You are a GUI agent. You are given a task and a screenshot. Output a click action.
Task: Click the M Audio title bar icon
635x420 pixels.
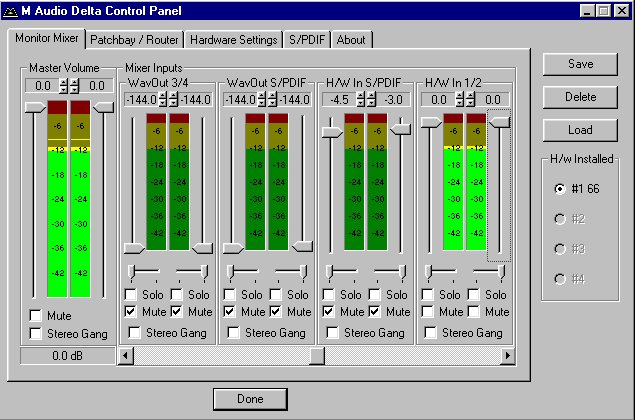[x=10, y=10]
